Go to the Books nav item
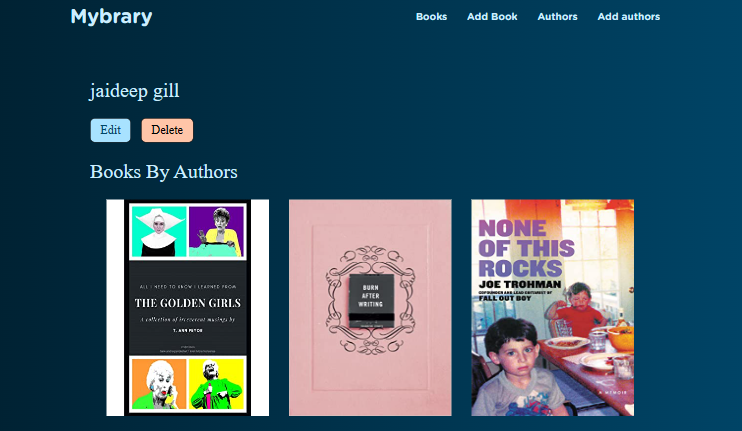This screenshot has width=742, height=431. pos(431,17)
